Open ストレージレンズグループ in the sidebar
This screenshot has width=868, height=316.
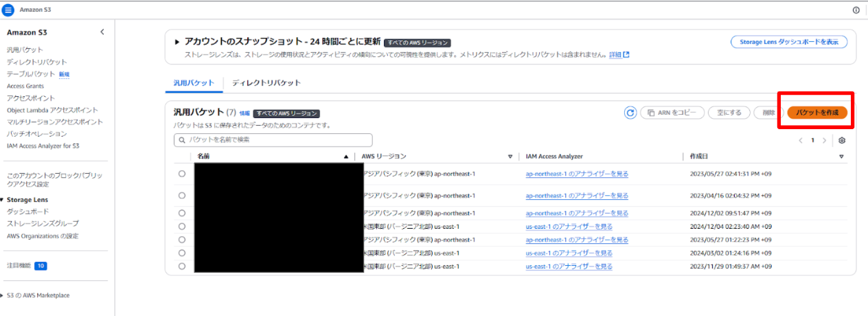pos(43,223)
